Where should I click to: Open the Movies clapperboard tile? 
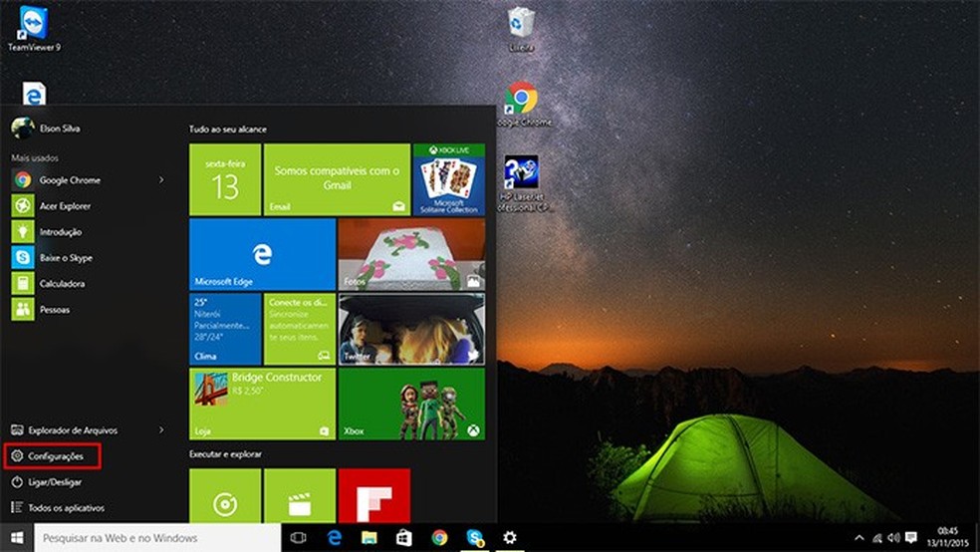(300, 496)
